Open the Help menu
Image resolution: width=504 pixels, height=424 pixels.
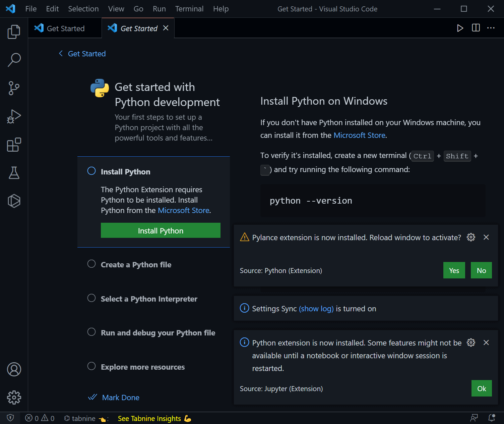click(x=221, y=9)
